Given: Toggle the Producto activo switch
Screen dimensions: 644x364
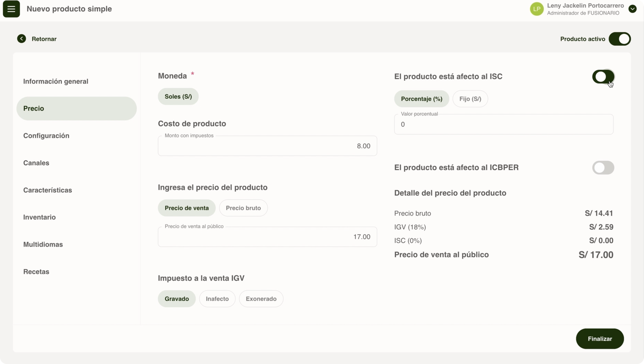Looking at the screenshot, I should pyautogui.click(x=619, y=39).
